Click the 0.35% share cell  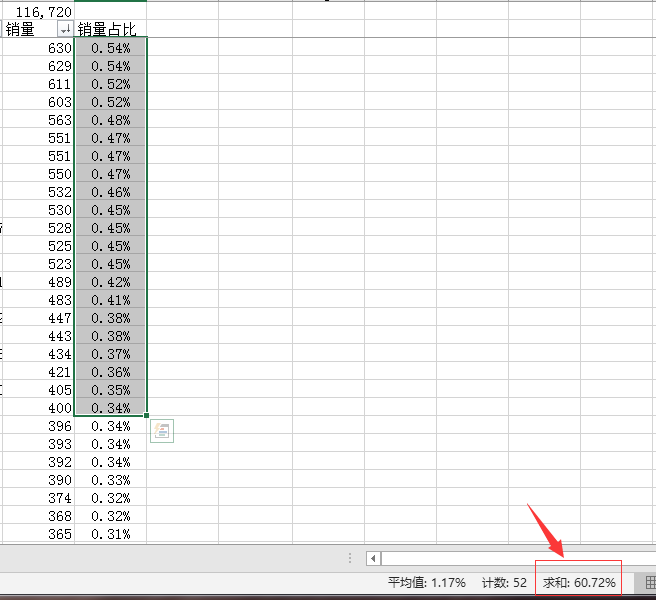point(110,390)
